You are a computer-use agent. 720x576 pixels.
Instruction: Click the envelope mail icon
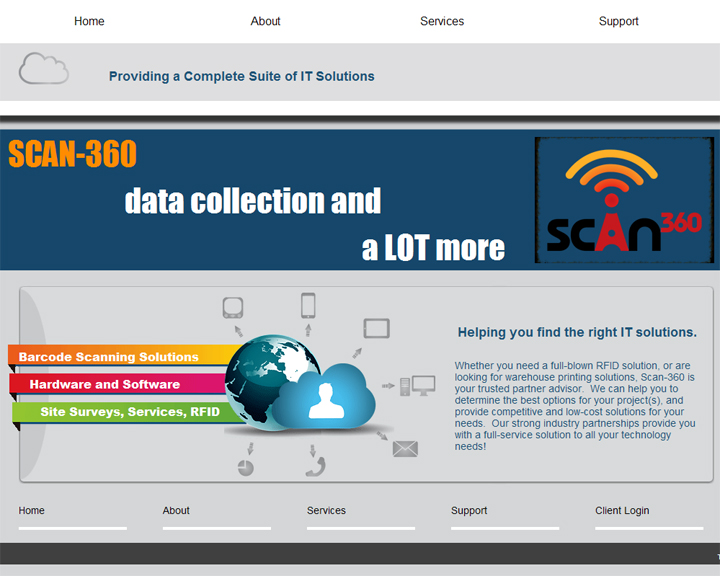405,449
